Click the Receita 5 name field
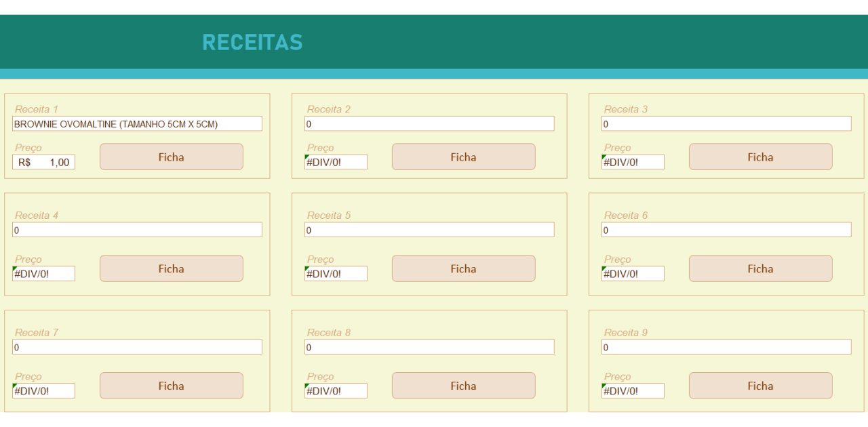This screenshot has height=427, width=868. click(429, 230)
